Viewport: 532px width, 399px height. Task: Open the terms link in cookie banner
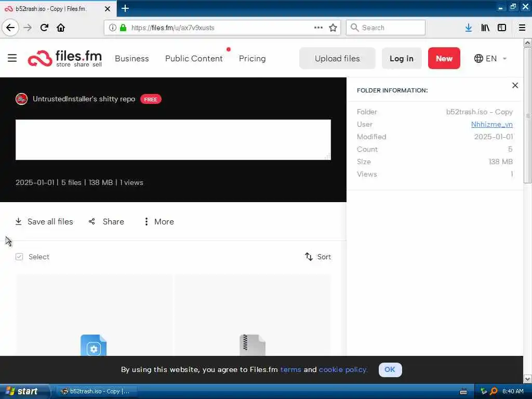[291, 369]
